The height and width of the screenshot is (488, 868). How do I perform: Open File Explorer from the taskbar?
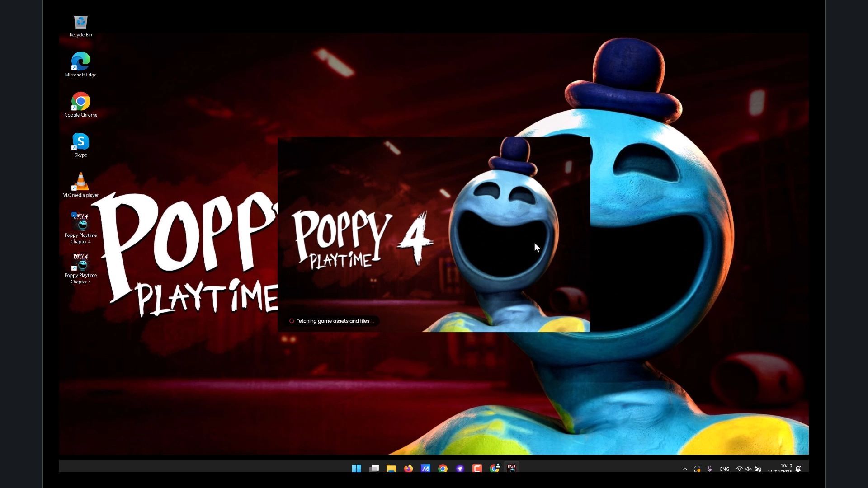click(391, 469)
